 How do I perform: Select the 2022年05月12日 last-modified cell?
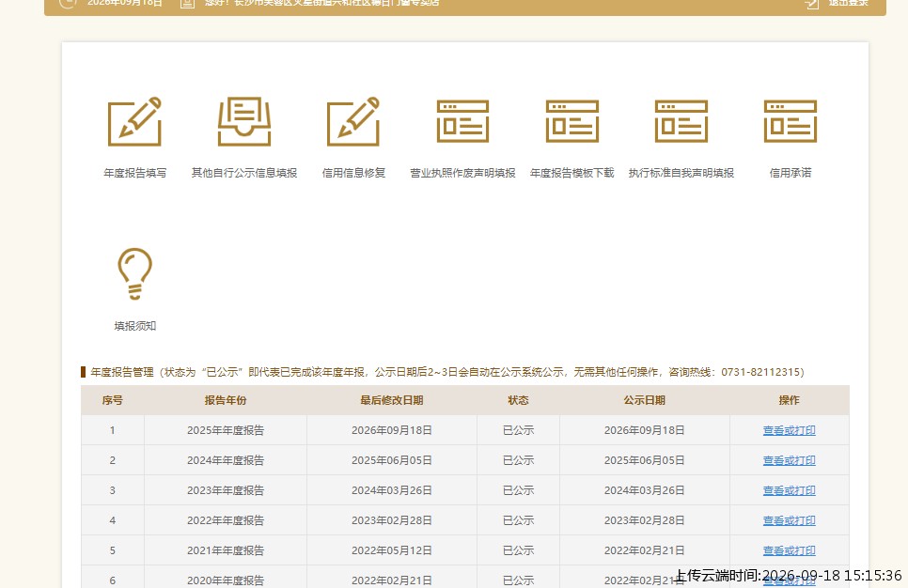(391, 550)
